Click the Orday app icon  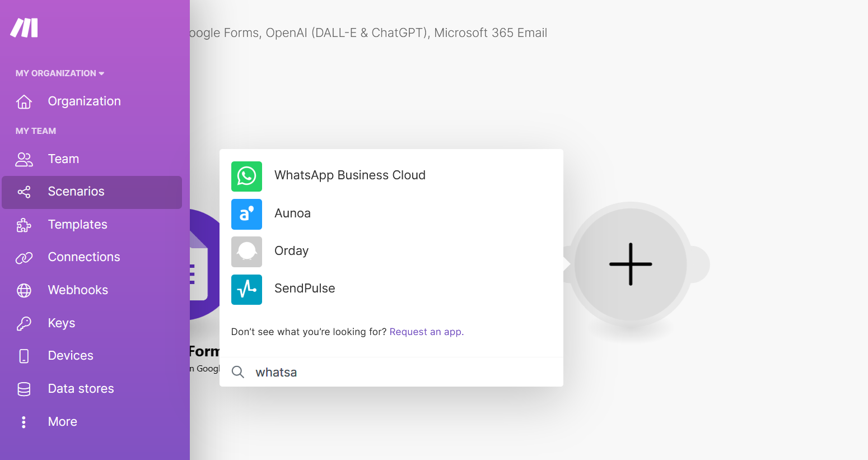(246, 252)
